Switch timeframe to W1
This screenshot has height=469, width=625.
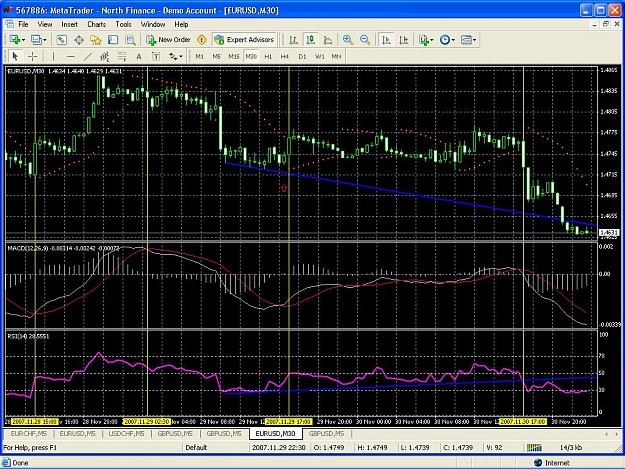pyautogui.click(x=320, y=56)
